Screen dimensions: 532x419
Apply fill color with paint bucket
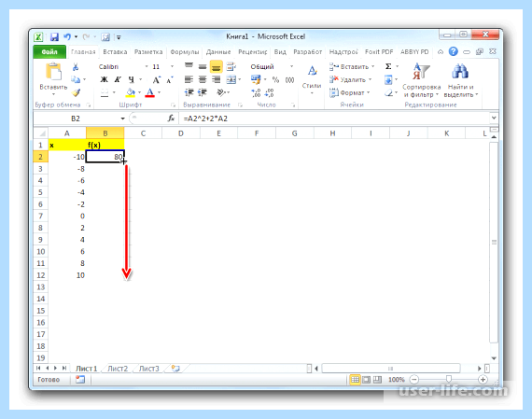point(131,92)
